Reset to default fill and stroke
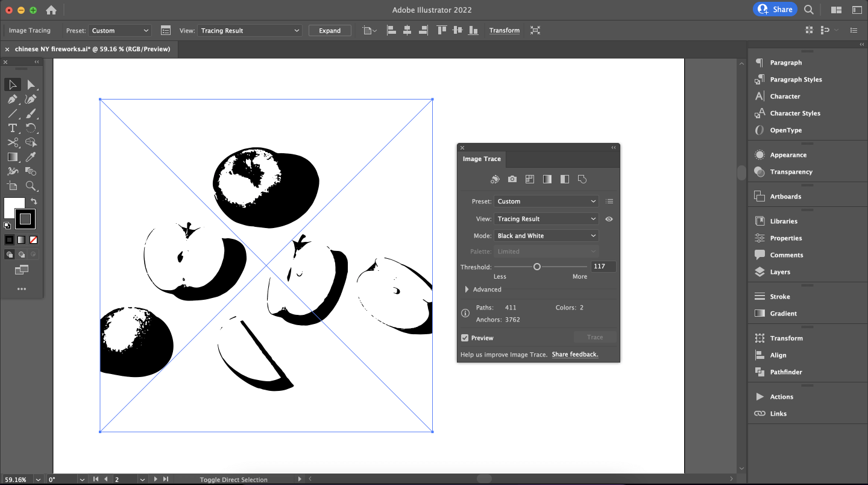This screenshot has width=868, height=485. [x=7, y=226]
